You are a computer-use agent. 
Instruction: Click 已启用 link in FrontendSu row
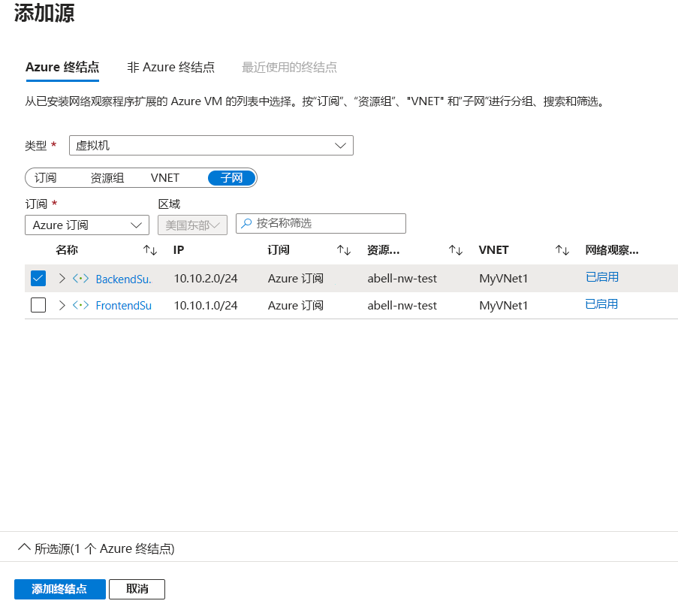point(601,304)
